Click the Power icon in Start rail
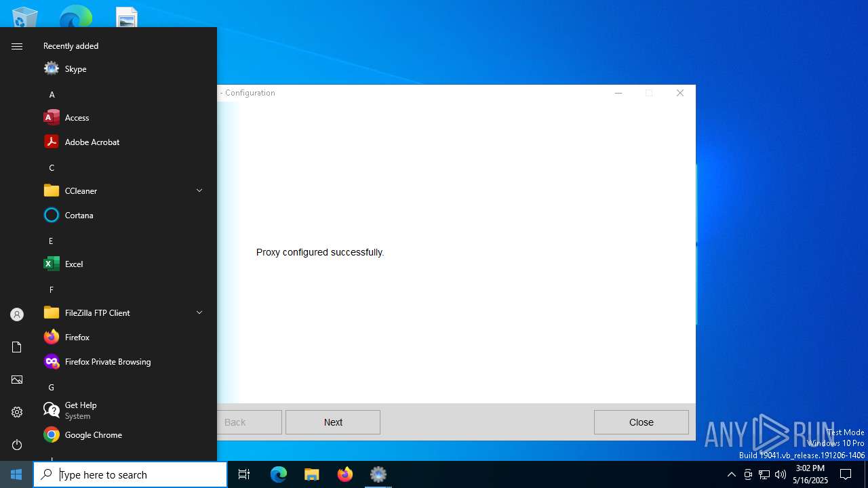 [17, 445]
